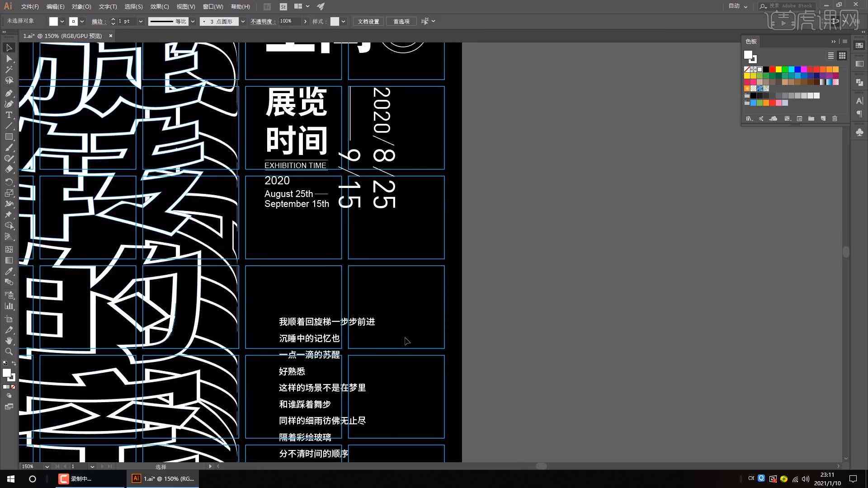The height and width of the screenshot is (488, 868).
Task: Collapse the swatches panel with double arrows
Action: [833, 41]
